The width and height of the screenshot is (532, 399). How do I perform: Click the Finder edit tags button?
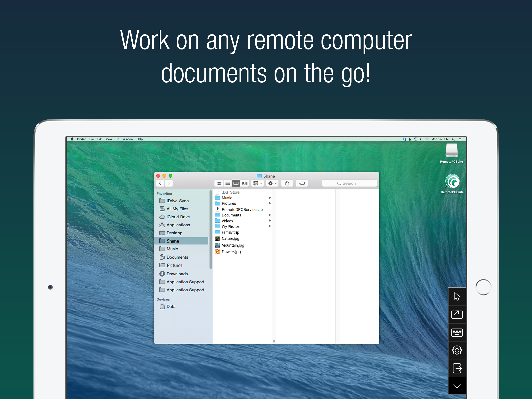click(x=302, y=183)
